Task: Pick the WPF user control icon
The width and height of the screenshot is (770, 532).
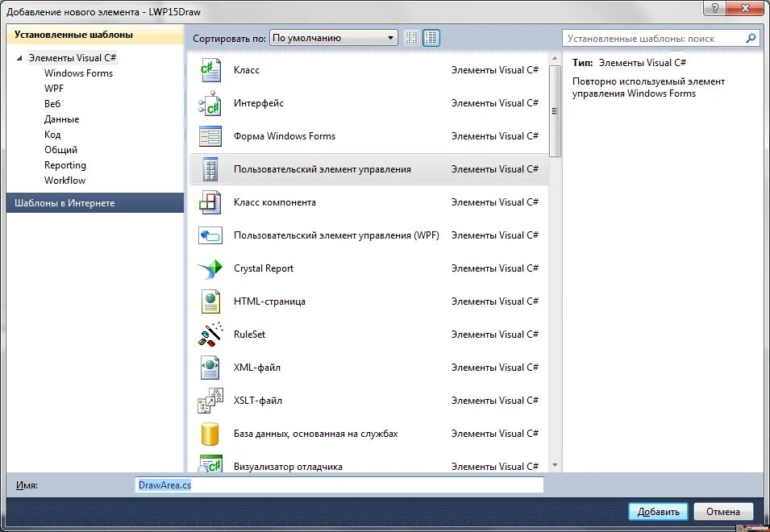Action: coord(210,235)
